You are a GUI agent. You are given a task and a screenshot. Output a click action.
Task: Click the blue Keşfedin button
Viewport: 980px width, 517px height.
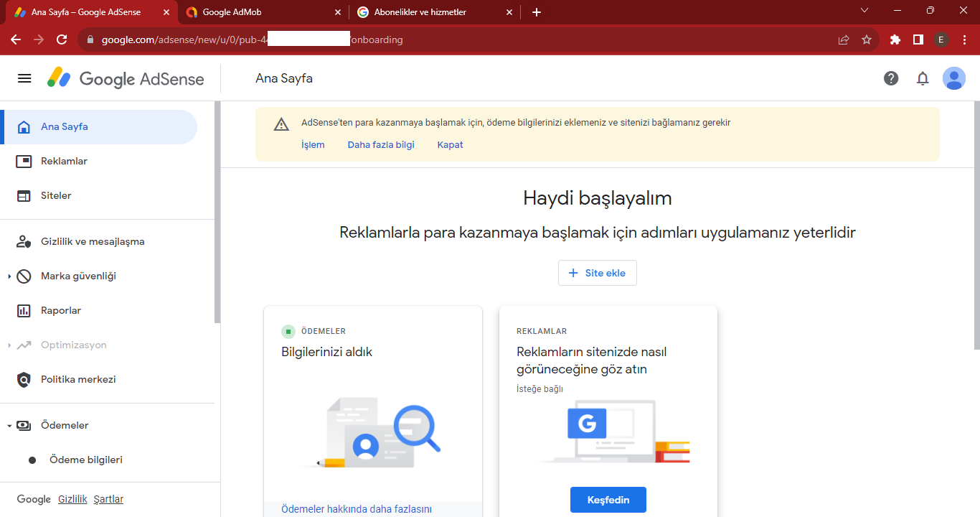coord(608,500)
